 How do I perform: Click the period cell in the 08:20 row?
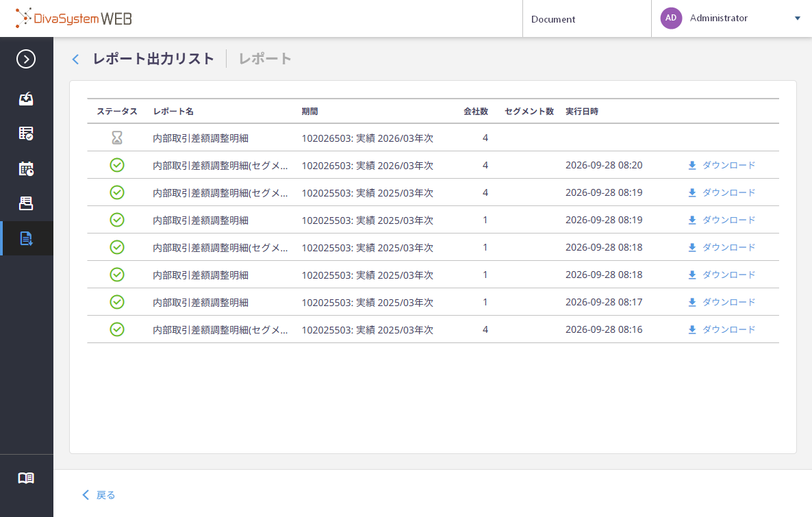[368, 166]
